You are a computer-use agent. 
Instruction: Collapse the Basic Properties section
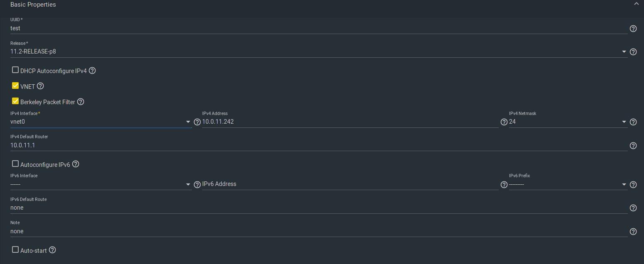tap(636, 4)
